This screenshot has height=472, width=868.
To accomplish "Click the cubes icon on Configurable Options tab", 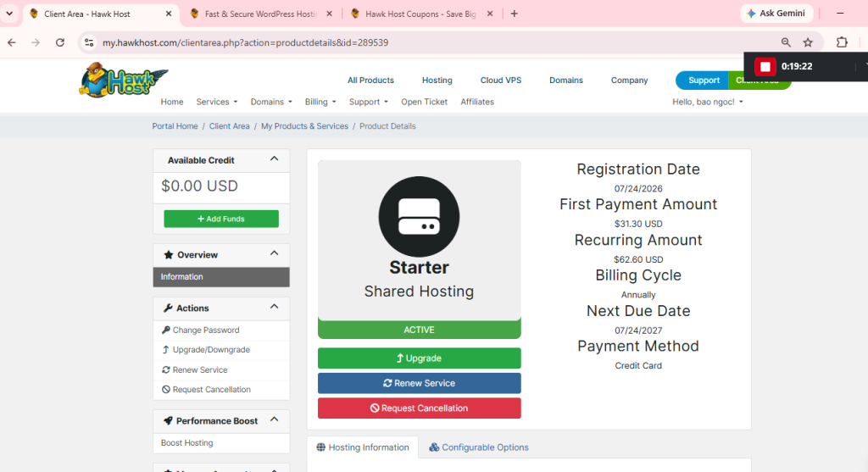I will [x=434, y=447].
